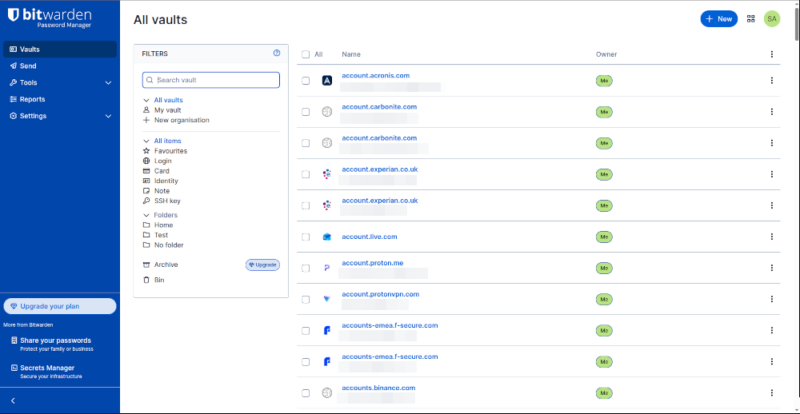Image resolution: width=800 pixels, height=414 pixels.
Task: Open options menu for account.protonvpn.com row
Action: point(771,299)
